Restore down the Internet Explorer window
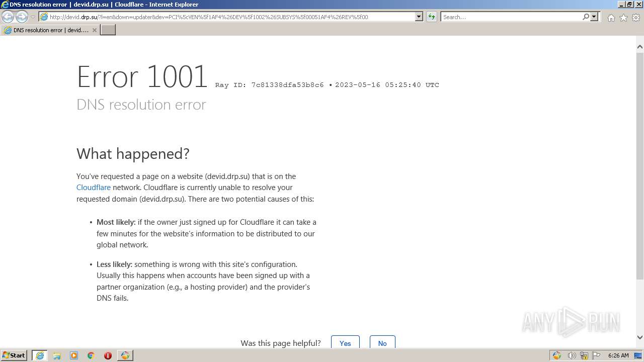The width and height of the screenshot is (644, 362). coord(629,5)
